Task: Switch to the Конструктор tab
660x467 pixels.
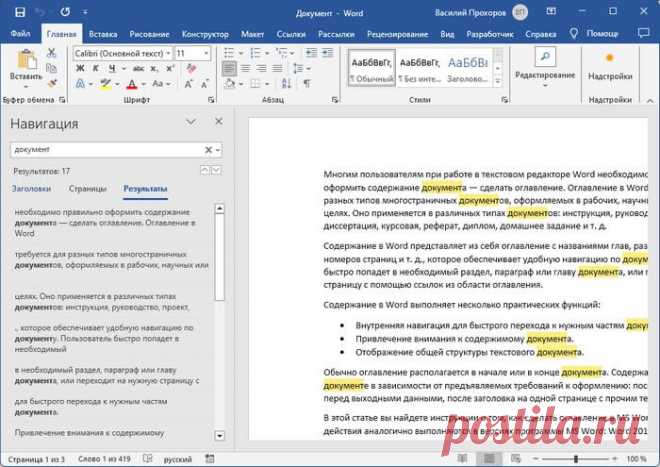Action: click(205, 34)
